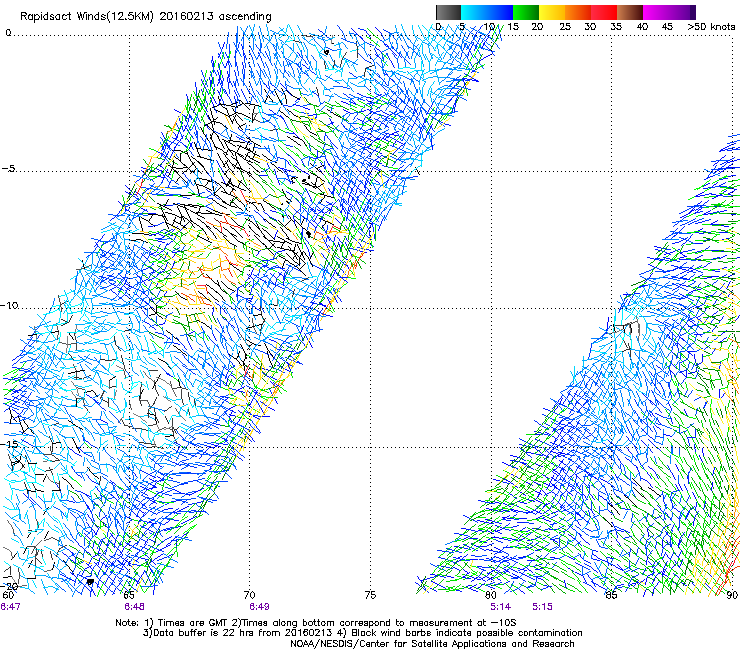Click the purple '5:15' time label
740x650 pixels.
pyautogui.click(x=542, y=607)
